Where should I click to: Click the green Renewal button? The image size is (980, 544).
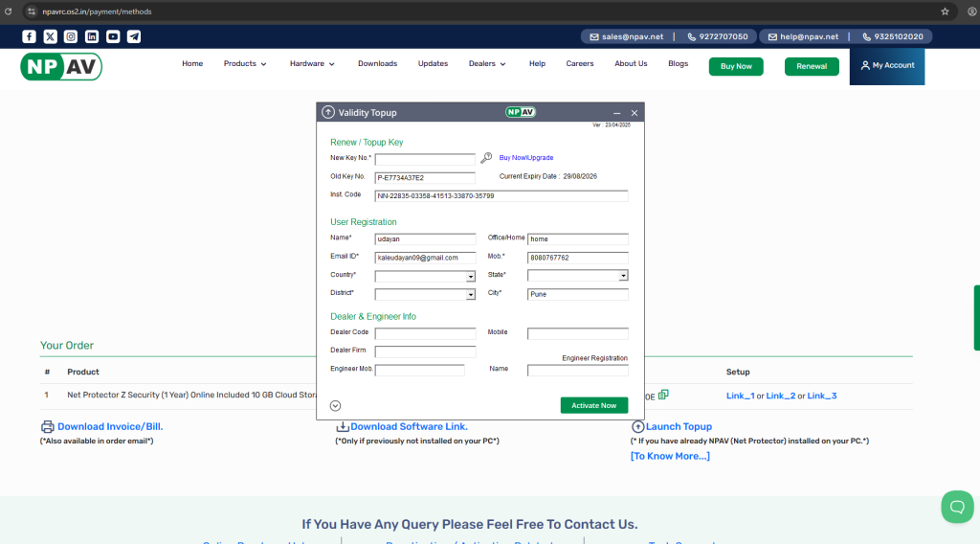(x=811, y=66)
